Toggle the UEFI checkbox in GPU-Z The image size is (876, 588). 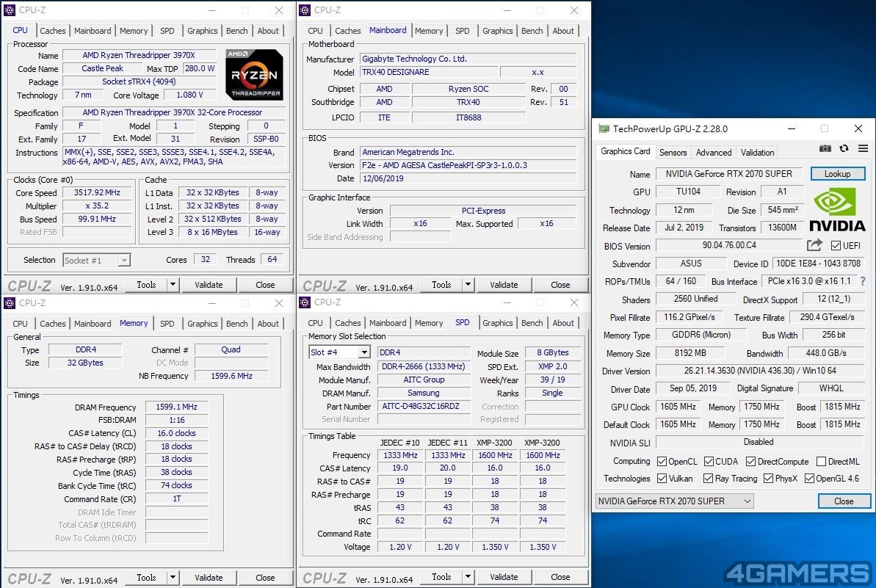(x=836, y=246)
